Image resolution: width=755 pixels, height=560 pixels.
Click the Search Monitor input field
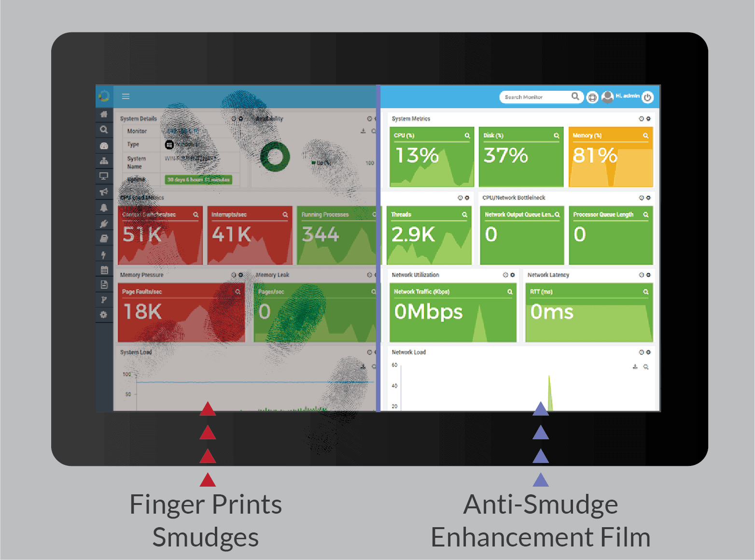541,97
